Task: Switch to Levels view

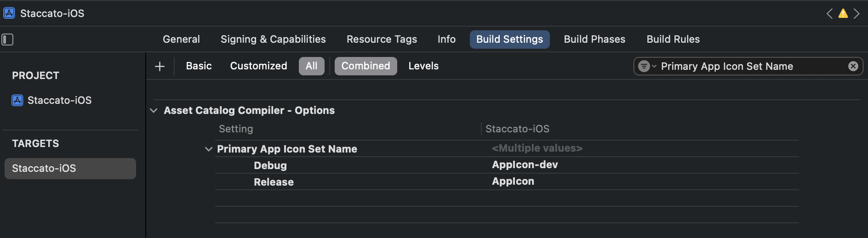Action: [x=423, y=66]
